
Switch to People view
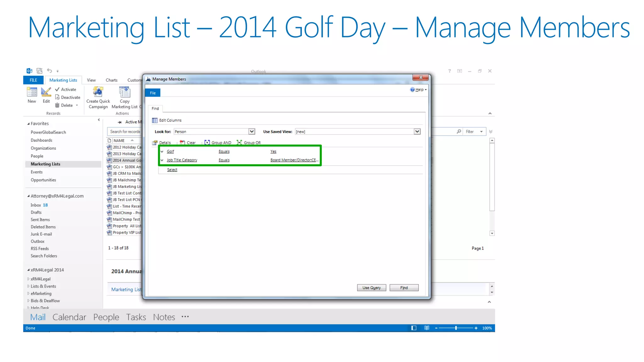(x=106, y=317)
